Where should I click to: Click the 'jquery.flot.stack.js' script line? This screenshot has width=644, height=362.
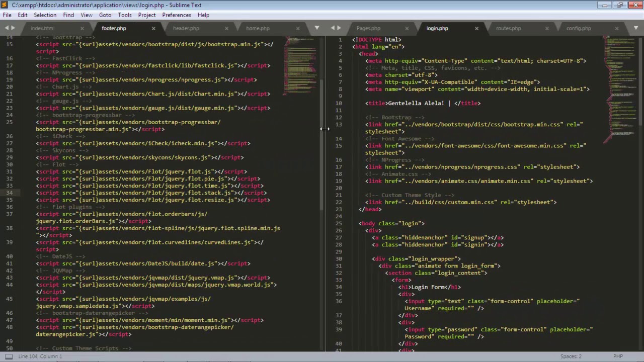point(151,193)
